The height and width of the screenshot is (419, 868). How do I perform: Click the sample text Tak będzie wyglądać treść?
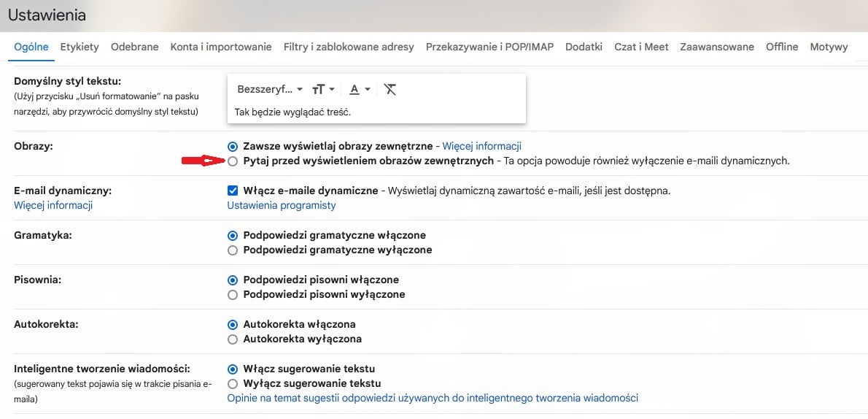pyautogui.click(x=292, y=112)
